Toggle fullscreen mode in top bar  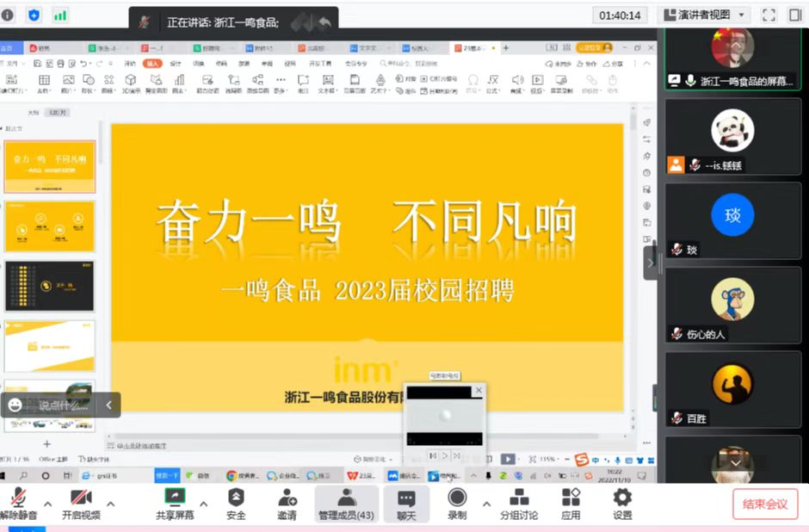[x=769, y=15]
